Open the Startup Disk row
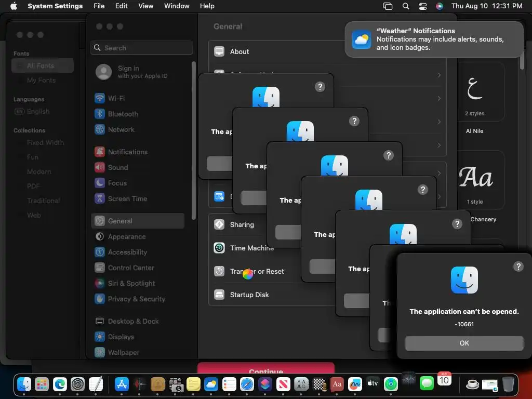Screen dimensions: 532x399 [271, 295]
